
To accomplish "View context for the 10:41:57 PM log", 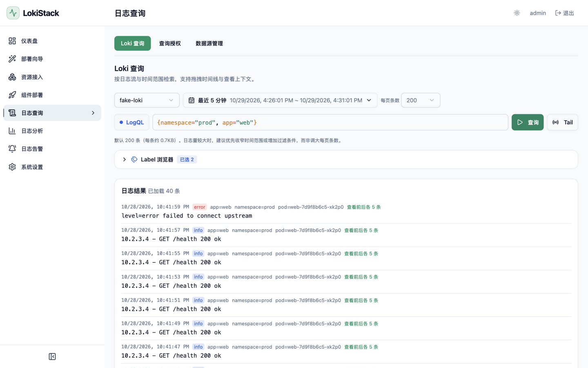I will 361,230.
